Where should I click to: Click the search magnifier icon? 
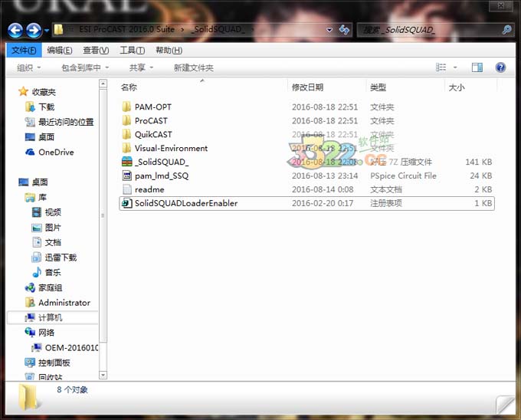tap(506, 30)
